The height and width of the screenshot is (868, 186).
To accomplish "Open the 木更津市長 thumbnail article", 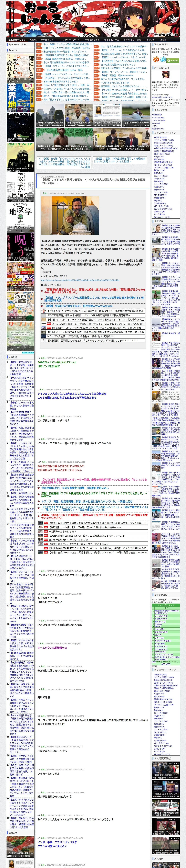I will [64, 139].
